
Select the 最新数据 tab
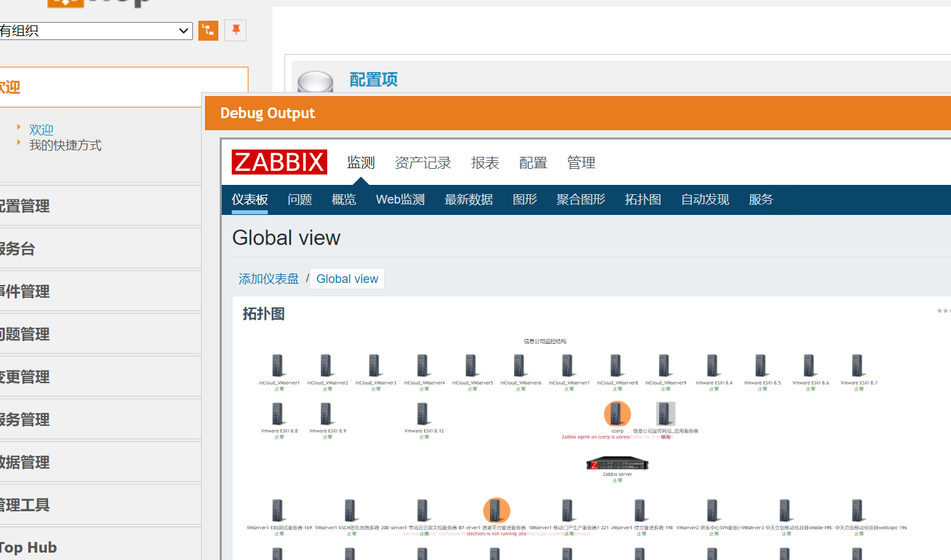469,199
